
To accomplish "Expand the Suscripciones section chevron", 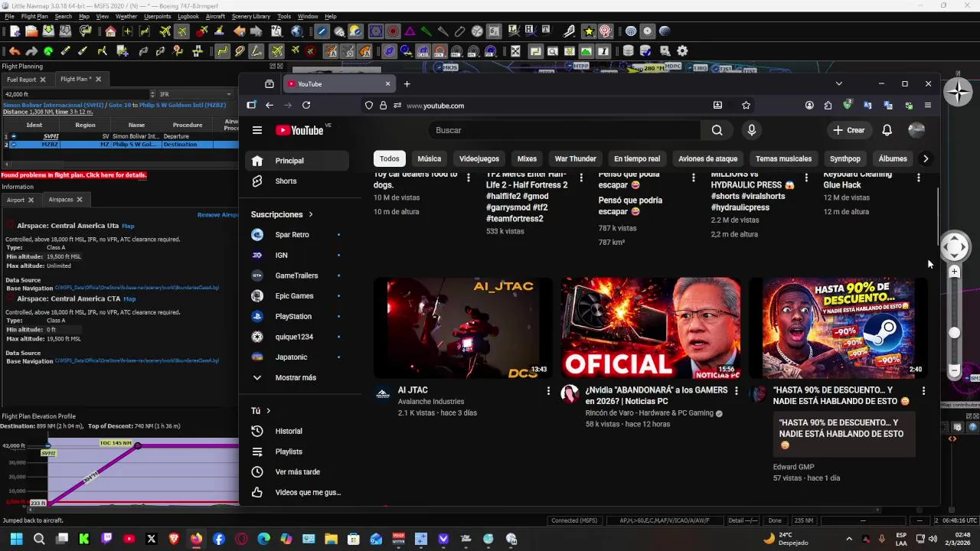I will tap(310, 214).
